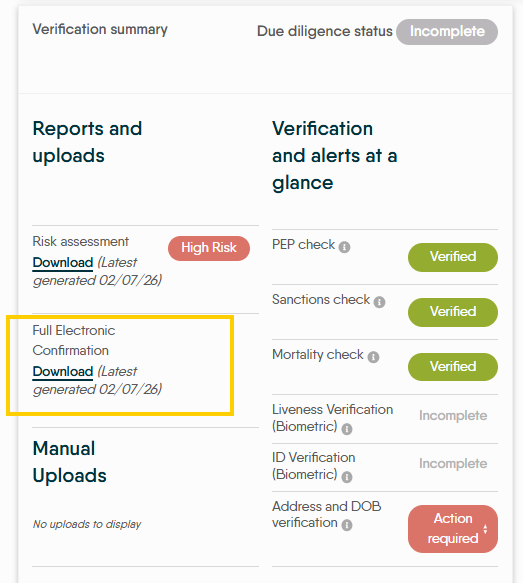Click the No uploads to display text

[x=87, y=524]
